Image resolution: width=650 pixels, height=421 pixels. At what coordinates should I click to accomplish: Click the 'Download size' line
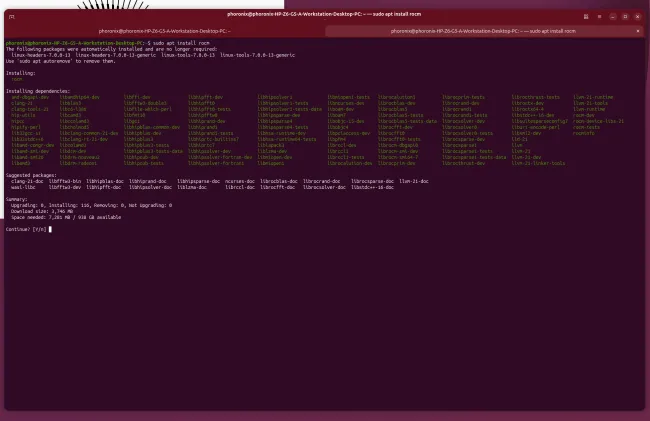pos(42,211)
